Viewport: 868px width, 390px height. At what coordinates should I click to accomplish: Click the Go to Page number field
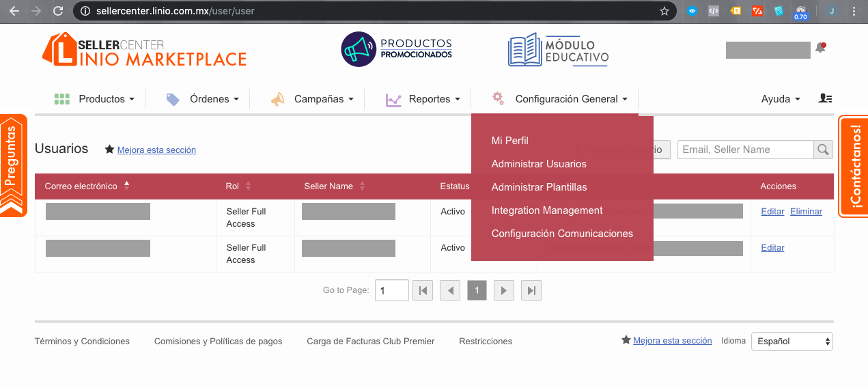pyautogui.click(x=392, y=291)
